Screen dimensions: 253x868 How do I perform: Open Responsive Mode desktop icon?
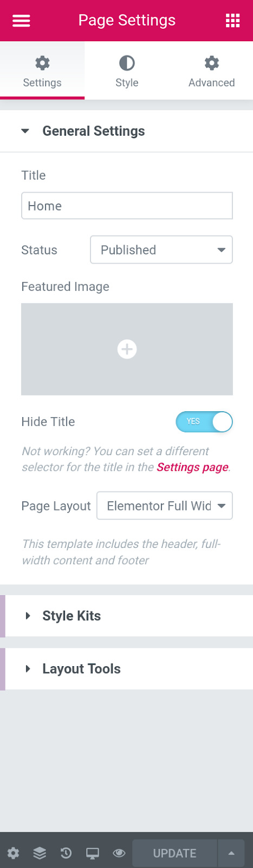[x=93, y=853]
